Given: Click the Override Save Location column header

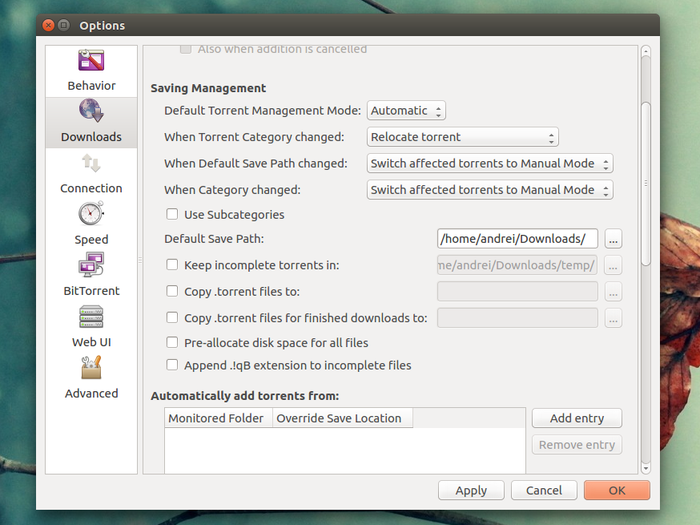Looking at the screenshot, I should click(339, 418).
